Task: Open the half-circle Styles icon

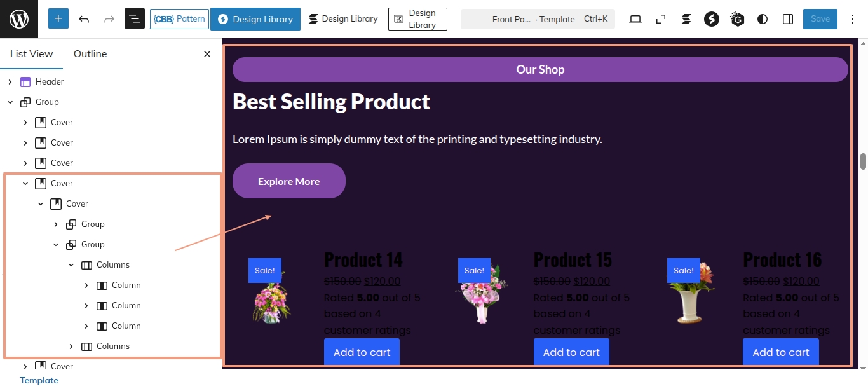Action: coord(763,19)
